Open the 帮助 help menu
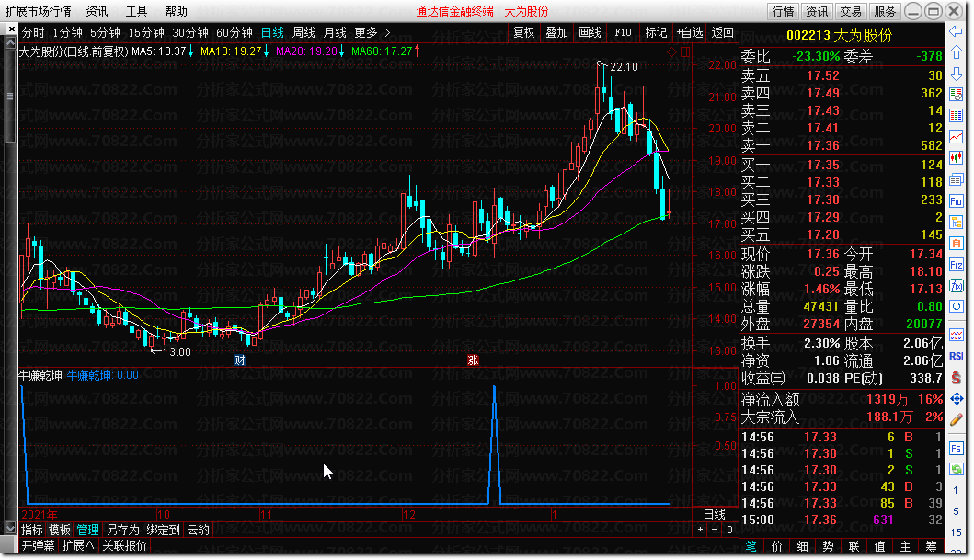Image resolution: width=974 pixels, height=560 pixels. click(177, 11)
